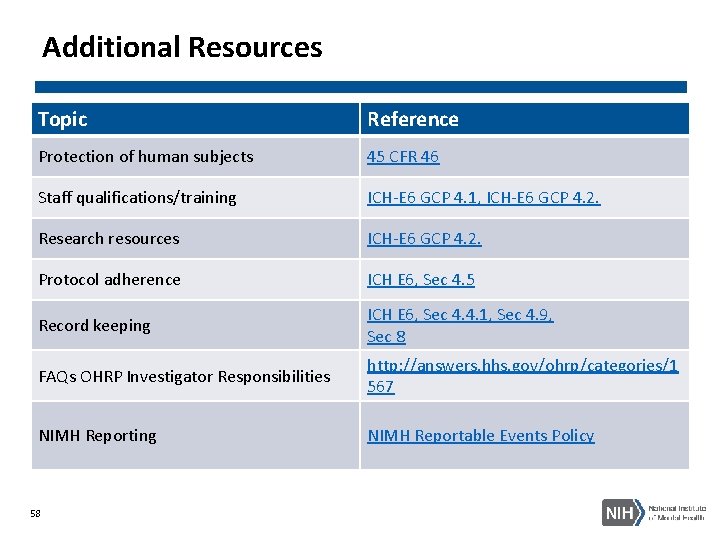The height and width of the screenshot is (540, 720).
Task: Select the 'Research resources' cell
Action: [196, 239]
